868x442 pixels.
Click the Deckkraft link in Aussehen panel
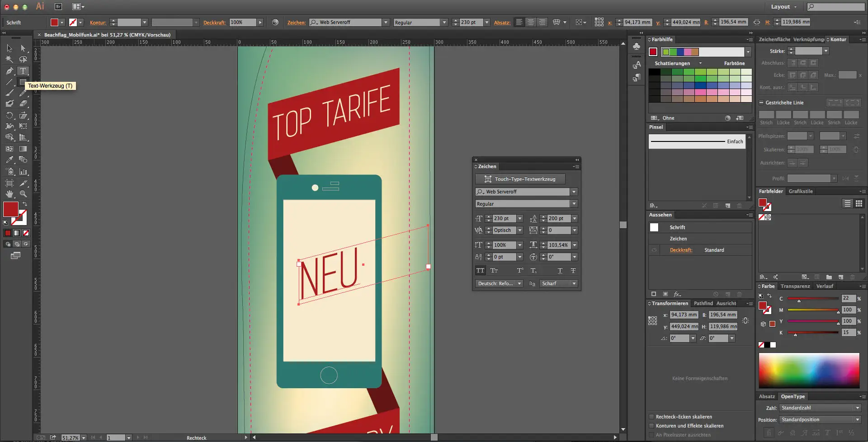click(681, 250)
